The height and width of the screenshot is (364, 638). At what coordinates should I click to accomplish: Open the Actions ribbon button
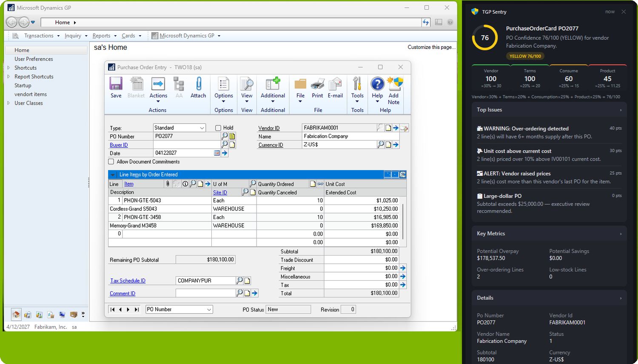[x=158, y=88]
